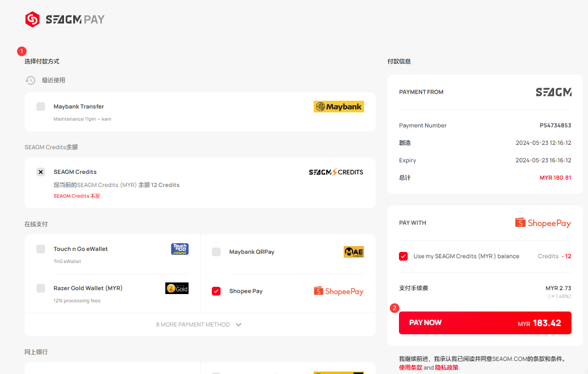Viewport: 588px width, 374px height.
Task: Click payment number P54734853
Action: pyautogui.click(x=556, y=125)
